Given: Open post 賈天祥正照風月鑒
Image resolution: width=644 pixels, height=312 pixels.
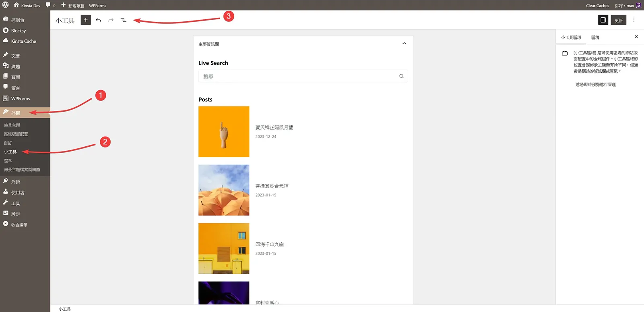Looking at the screenshot, I should tap(274, 127).
